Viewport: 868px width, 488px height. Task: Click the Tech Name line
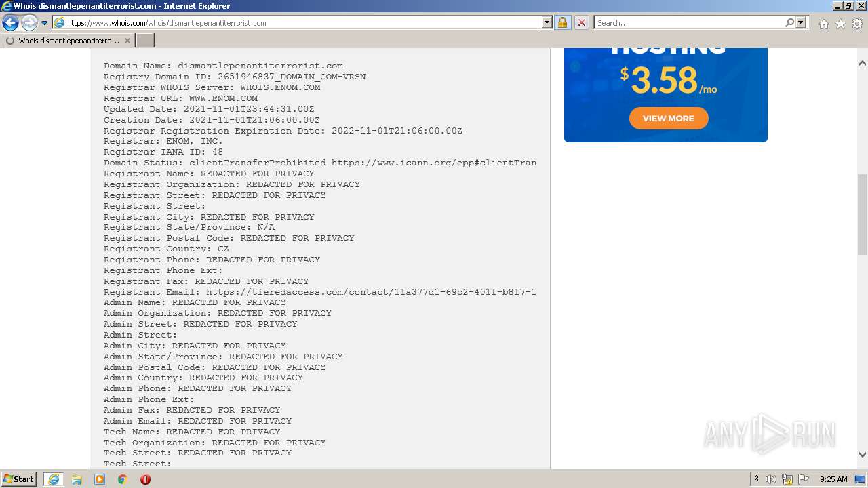[192, 432]
